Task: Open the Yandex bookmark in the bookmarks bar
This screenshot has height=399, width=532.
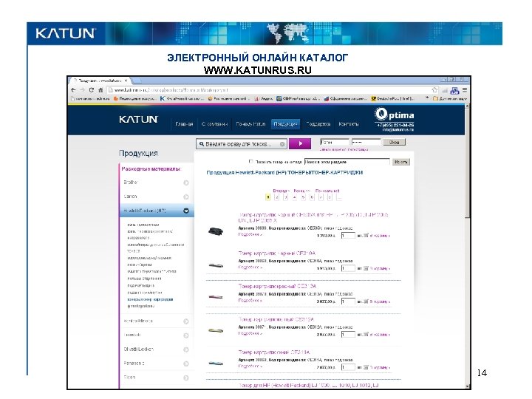Action: (x=264, y=99)
